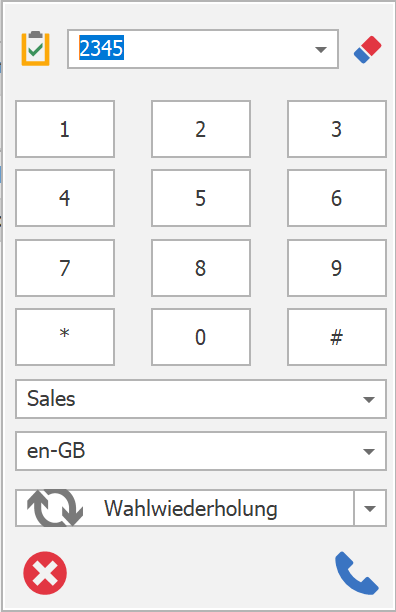Viewport: 396px width, 612px height.
Task: Hit the 6 keypad button
Action: tap(337, 198)
